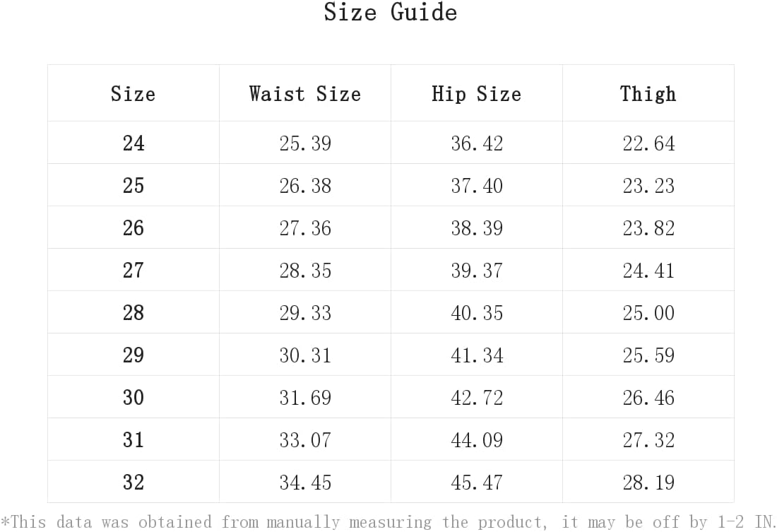
Task: Click the measurement disclaimer footnote
Action: point(388,521)
